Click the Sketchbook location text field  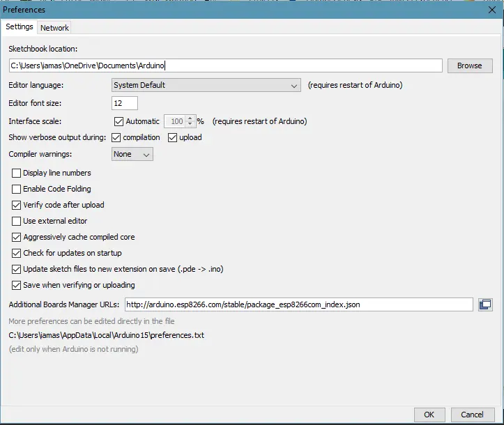click(x=226, y=65)
